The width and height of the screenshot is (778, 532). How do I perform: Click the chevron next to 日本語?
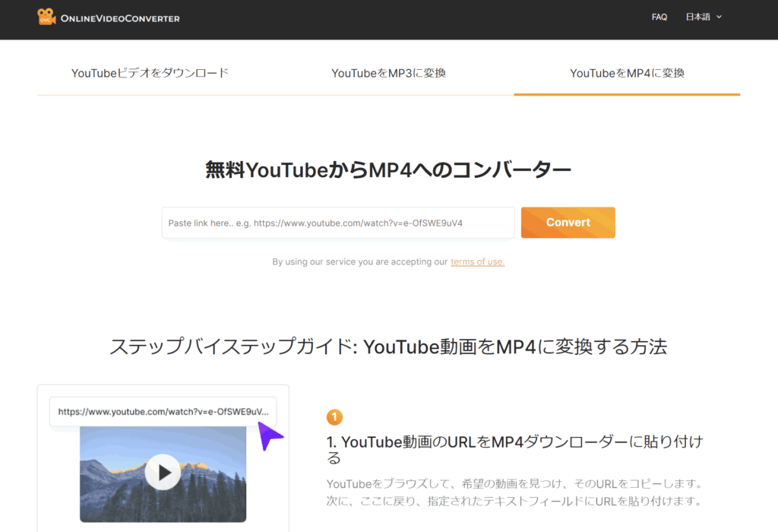(x=719, y=17)
